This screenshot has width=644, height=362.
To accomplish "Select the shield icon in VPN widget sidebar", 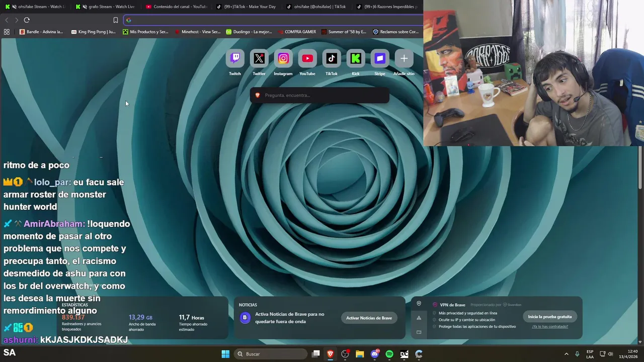I will pos(419,304).
